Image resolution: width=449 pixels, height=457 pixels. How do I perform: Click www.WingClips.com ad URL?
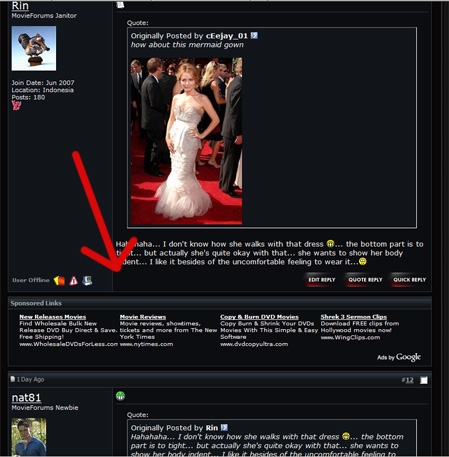[350, 337]
